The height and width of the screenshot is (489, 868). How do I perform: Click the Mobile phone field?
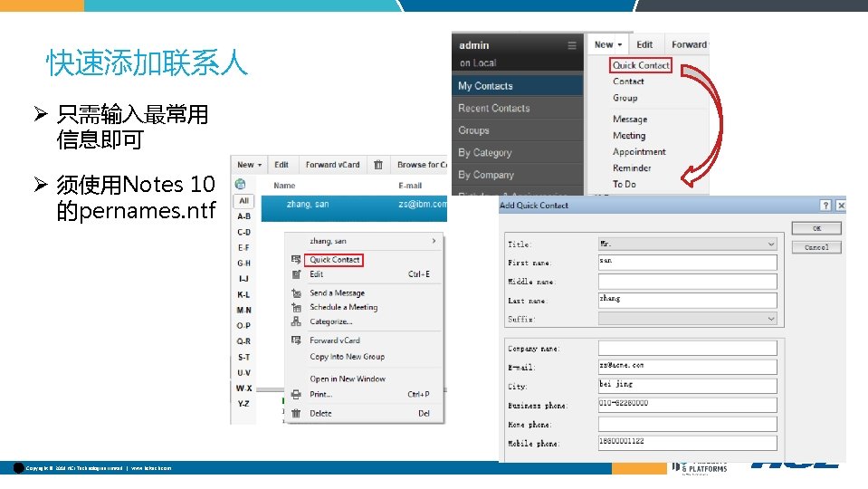coord(688,443)
